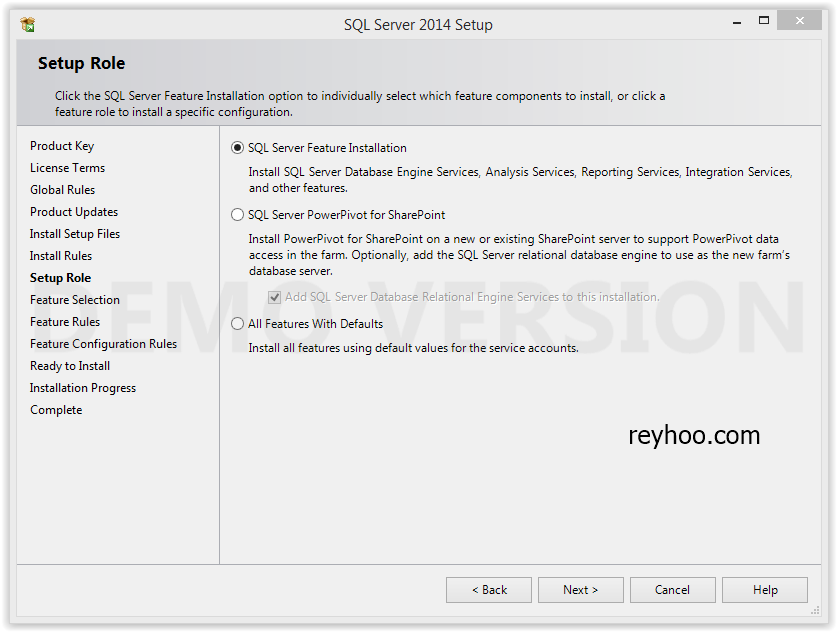Select SQL Server Feature Installation radio button
The width and height of the screenshot is (837, 632).
238,148
